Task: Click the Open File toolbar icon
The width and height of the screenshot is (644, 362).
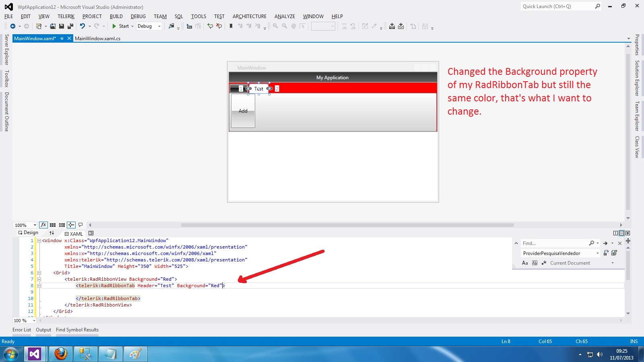Action: (53, 26)
